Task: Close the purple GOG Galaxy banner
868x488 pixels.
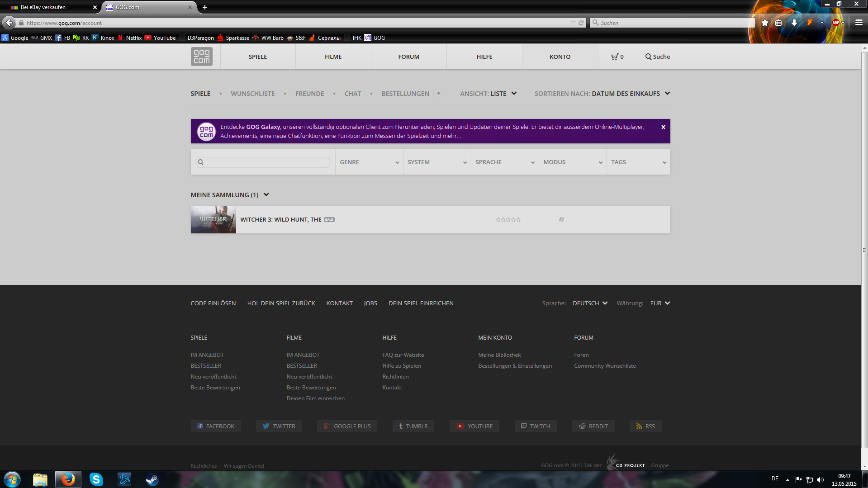Action: pyautogui.click(x=663, y=127)
